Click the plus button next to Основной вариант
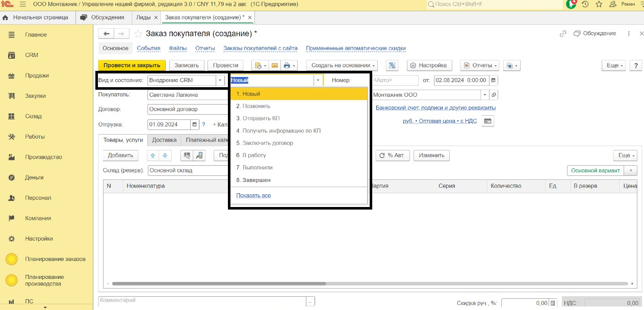The width and height of the screenshot is (644, 310). [x=631, y=171]
